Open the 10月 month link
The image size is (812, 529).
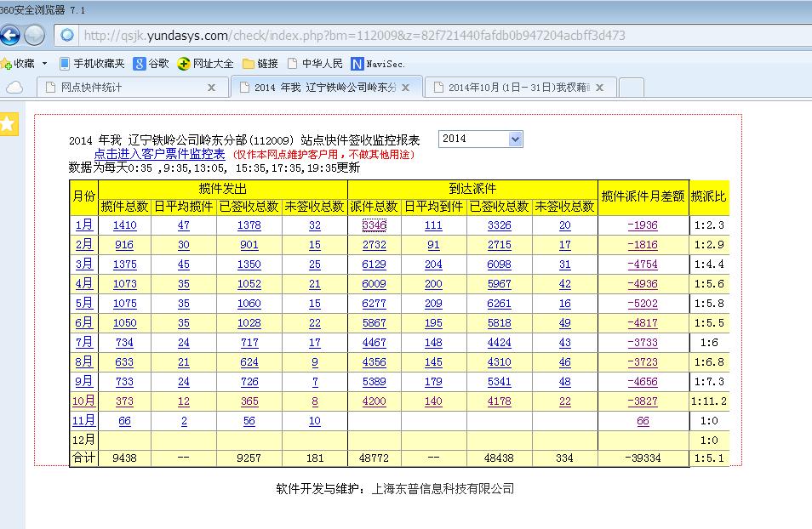[83, 401]
